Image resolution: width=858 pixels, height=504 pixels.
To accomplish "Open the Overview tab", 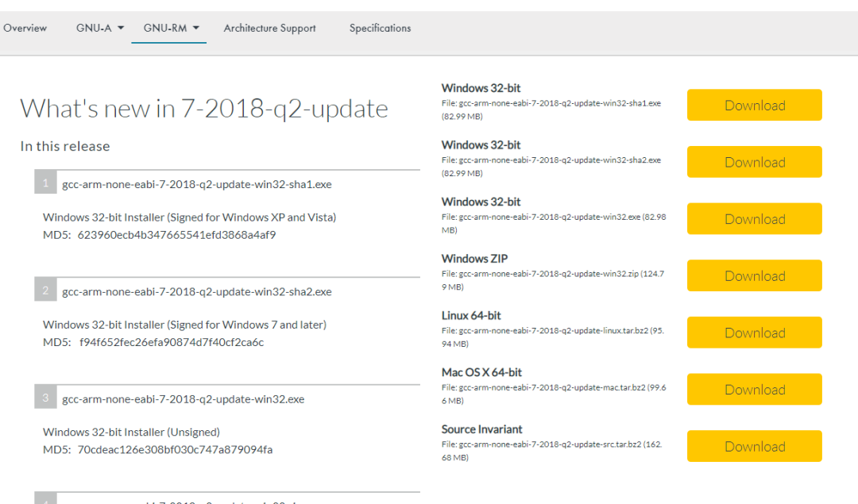I will pyautogui.click(x=25, y=28).
